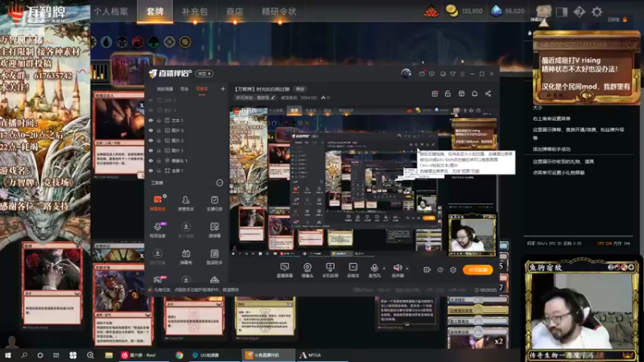Screen dimensions: 644x362
Task: Open the 房管助手 tool icon
Action: point(186,203)
